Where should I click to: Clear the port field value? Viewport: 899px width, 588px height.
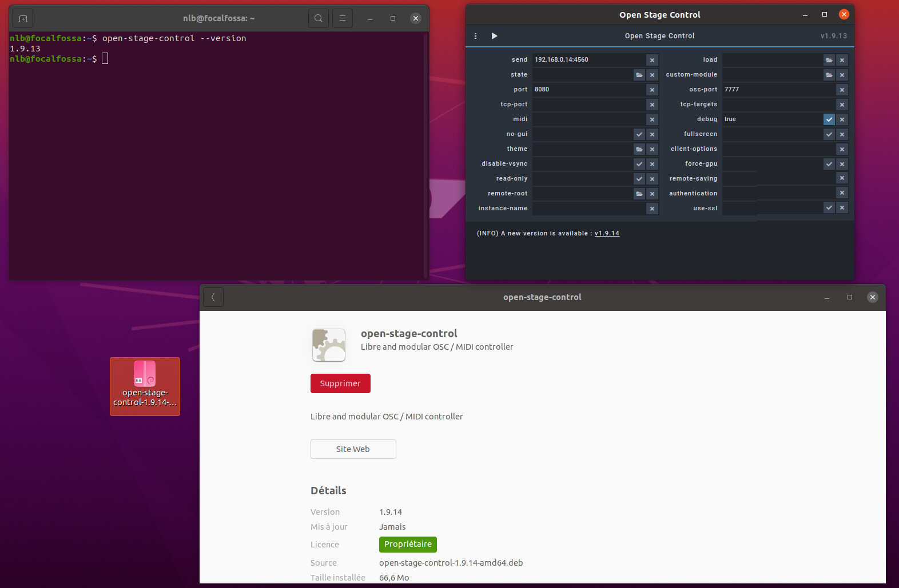coord(652,90)
